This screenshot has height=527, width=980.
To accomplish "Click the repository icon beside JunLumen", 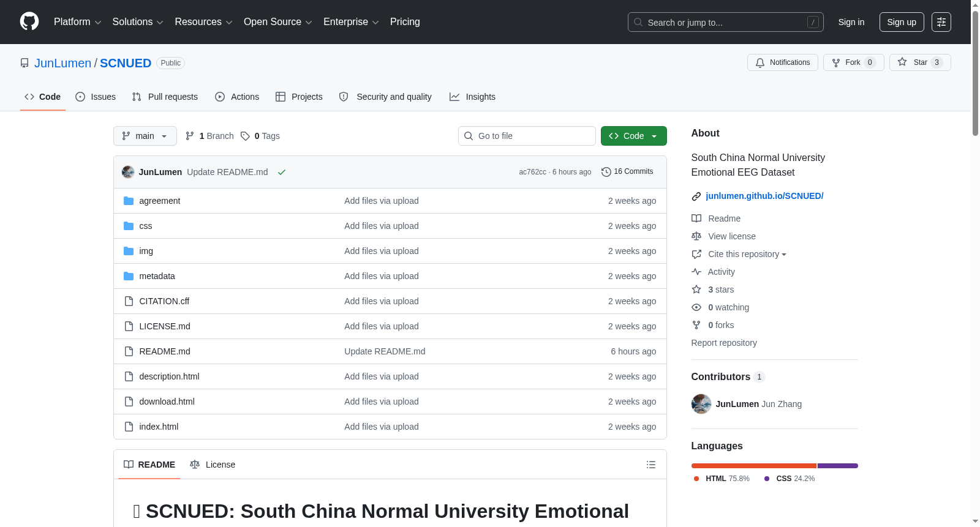I will click(24, 63).
